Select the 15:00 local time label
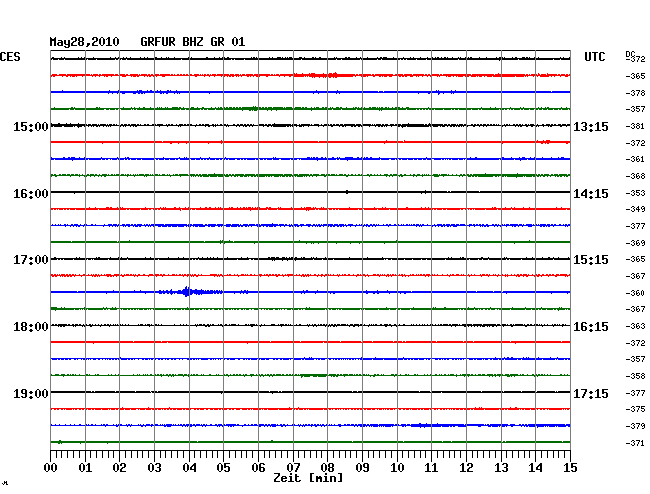 click(31, 126)
